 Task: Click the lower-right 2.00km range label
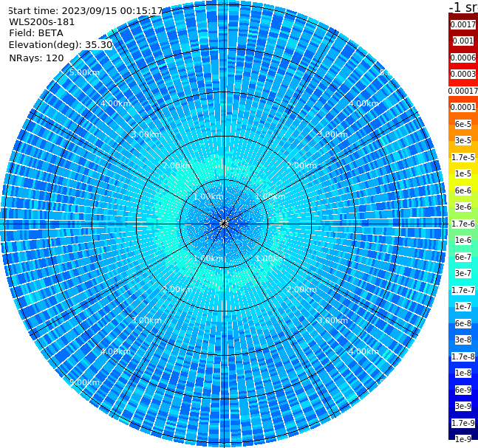(301, 289)
